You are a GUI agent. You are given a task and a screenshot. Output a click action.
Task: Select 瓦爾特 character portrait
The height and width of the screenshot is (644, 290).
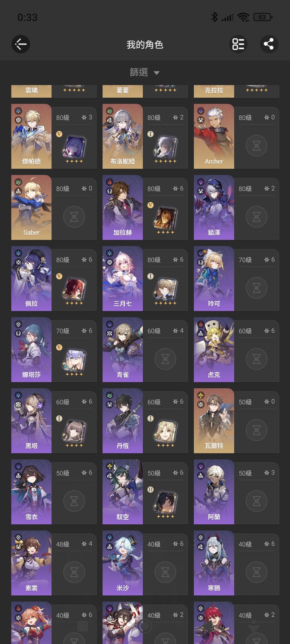click(214, 421)
